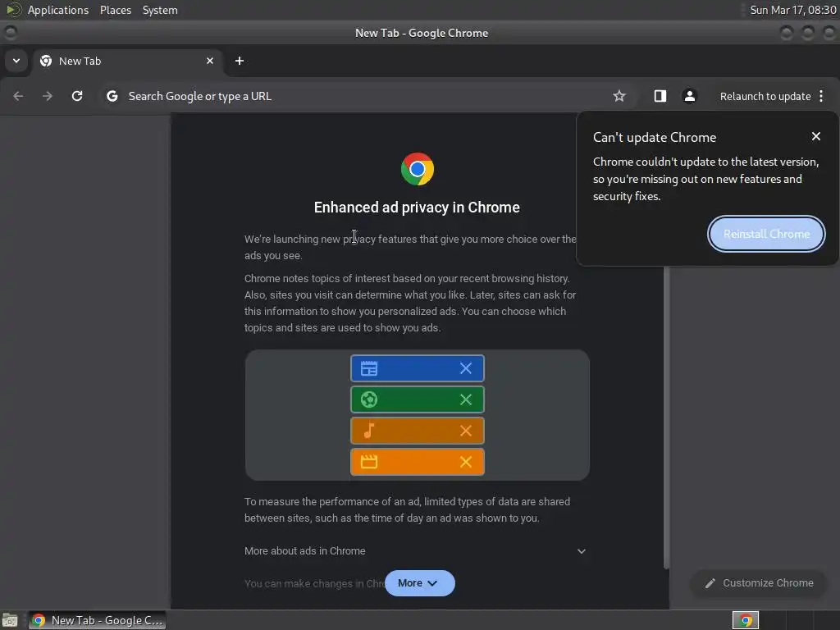Click the Chrome logo above the ad privacy heading
The width and height of the screenshot is (840, 630).
(x=418, y=169)
